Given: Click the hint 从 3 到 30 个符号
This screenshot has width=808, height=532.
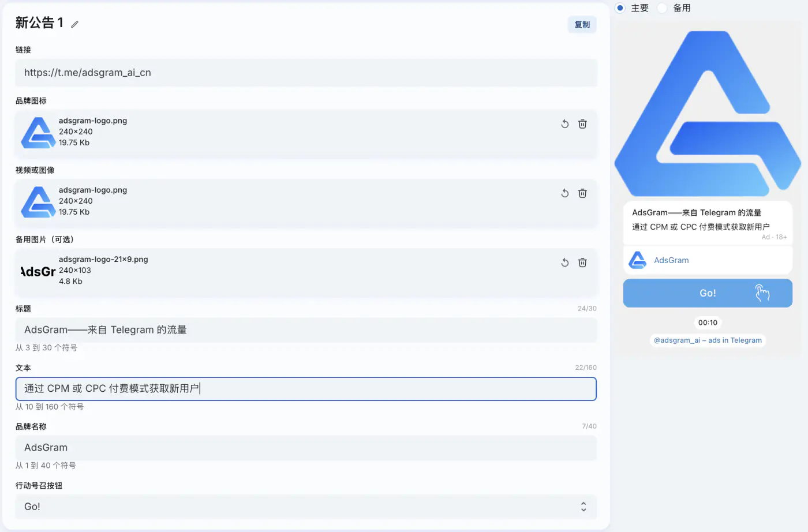Looking at the screenshot, I should coord(46,348).
